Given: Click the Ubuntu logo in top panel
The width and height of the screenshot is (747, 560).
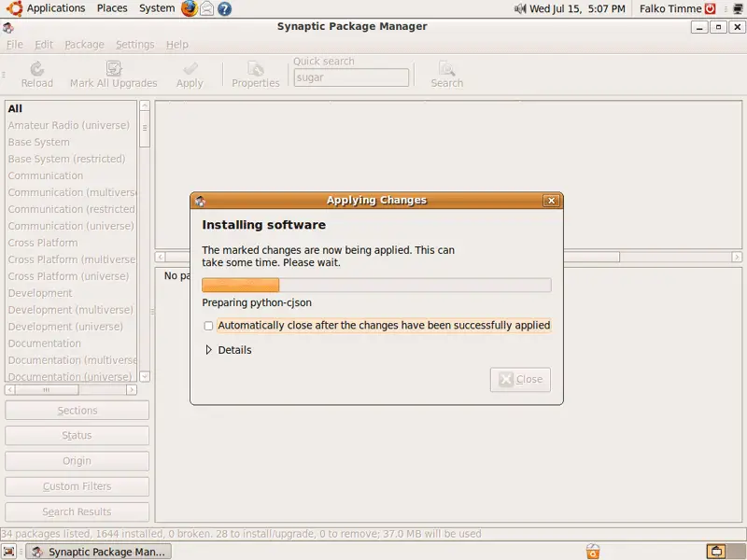Looking at the screenshot, I should pos(14,8).
